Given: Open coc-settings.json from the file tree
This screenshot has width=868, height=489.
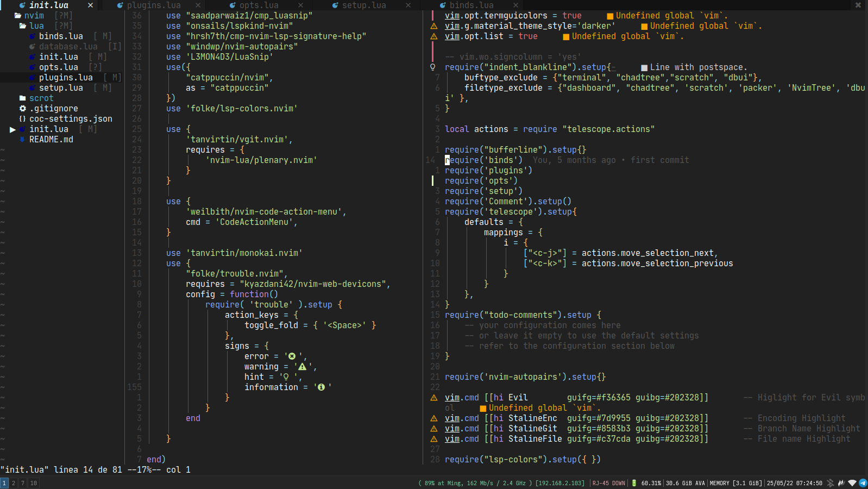Looking at the screenshot, I should (x=71, y=118).
